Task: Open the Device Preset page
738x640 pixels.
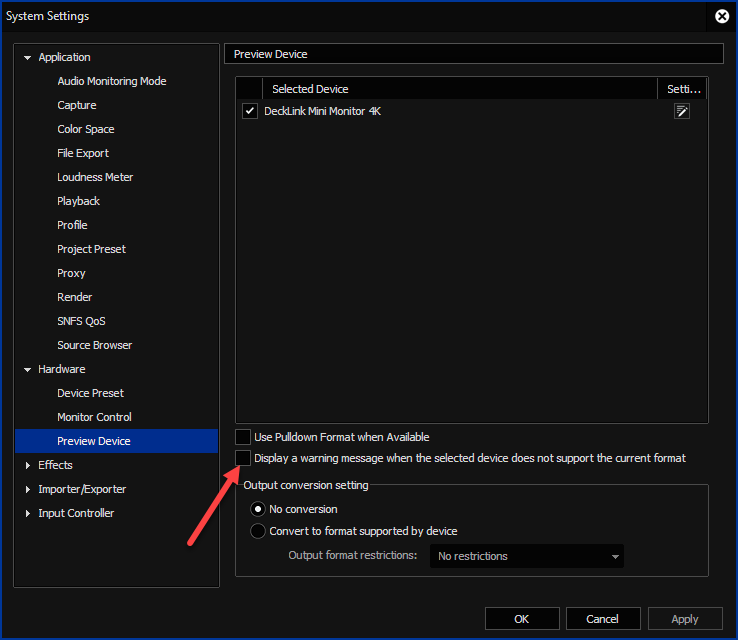Action: coord(90,393)
